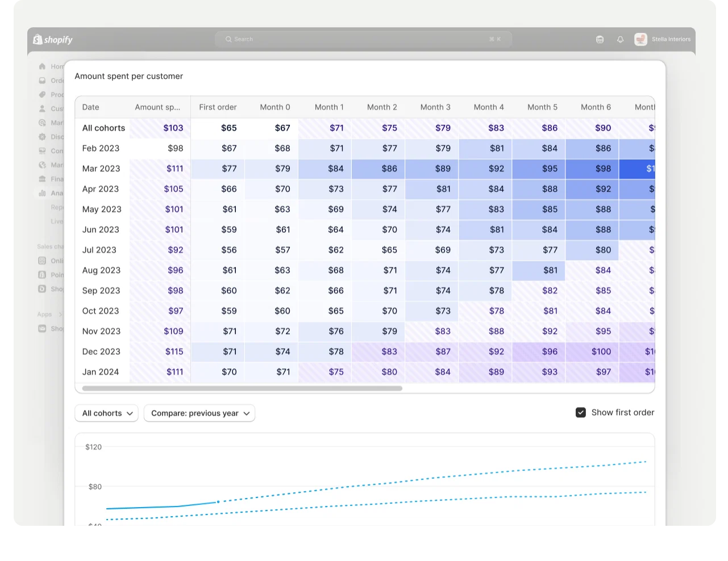The width and height of the screenshot is (728, 561).
Task: Click the magnifier icon in the search bar
Action: pyautogui.click(x=228, y=39)
